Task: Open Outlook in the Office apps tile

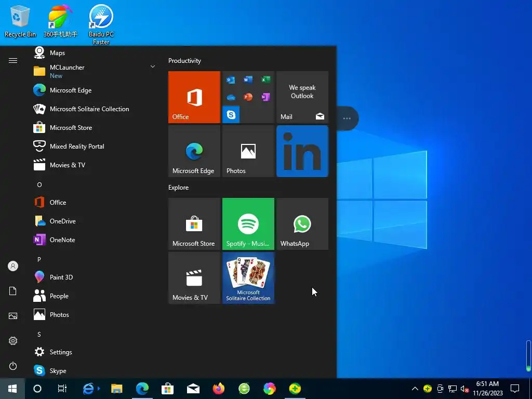Action: click(231, 80)
